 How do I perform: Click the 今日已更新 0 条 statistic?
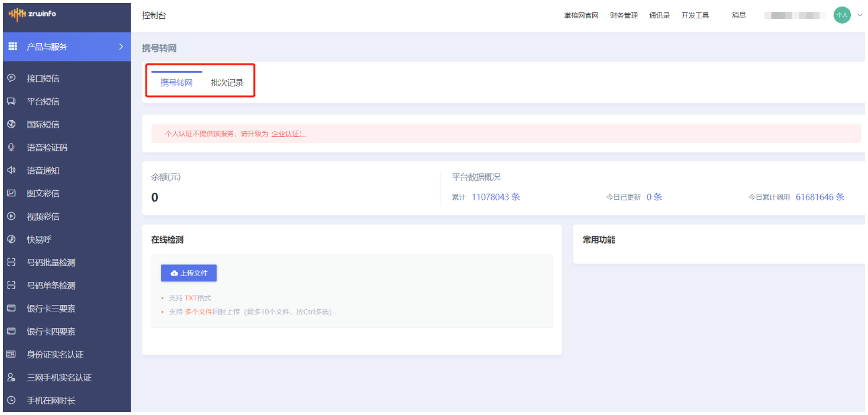(634, 197)
